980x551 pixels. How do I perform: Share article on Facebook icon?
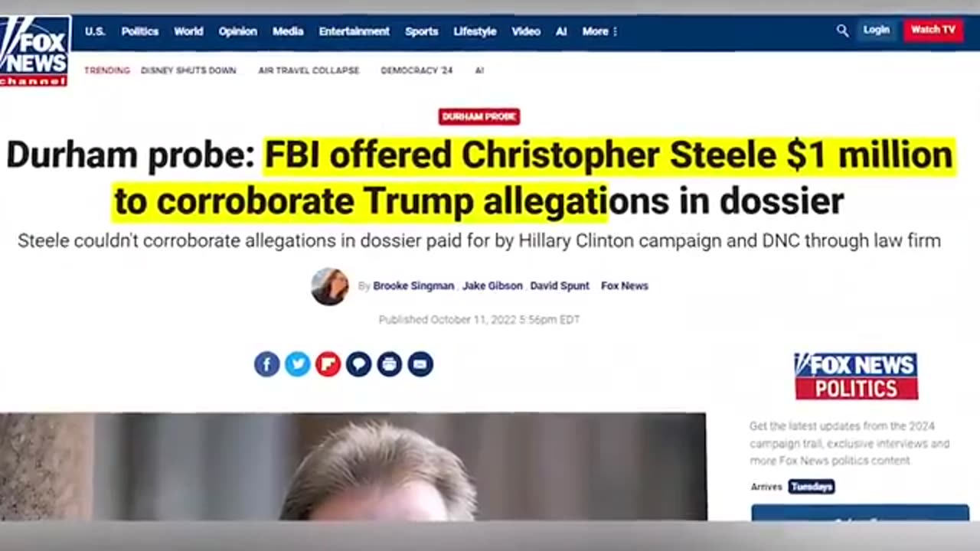tap(266, 364)
